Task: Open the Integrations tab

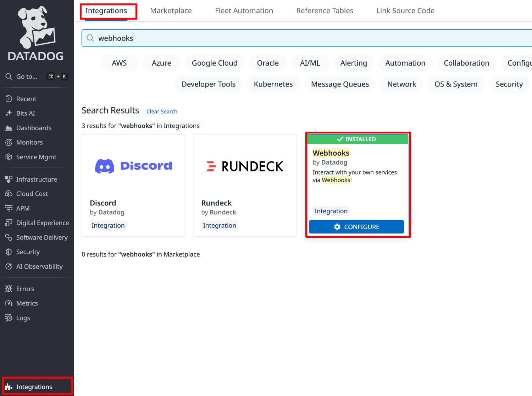Action: tap(106, 11)
